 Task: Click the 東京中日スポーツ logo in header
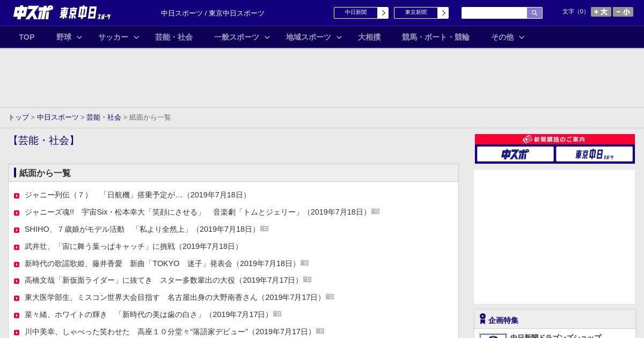[85, 13]
